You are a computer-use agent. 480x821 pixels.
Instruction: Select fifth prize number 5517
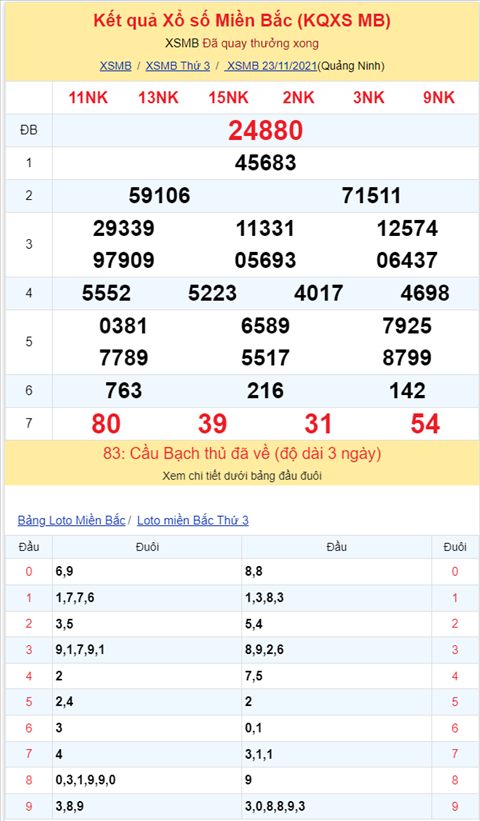[x=265, y=358]
